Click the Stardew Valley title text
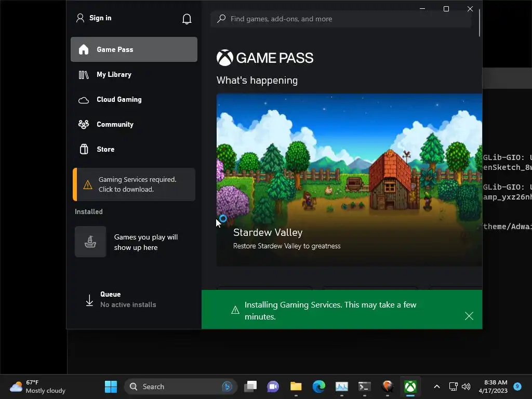The height and width of the screenshot is (399, 532). pos(268,233)
